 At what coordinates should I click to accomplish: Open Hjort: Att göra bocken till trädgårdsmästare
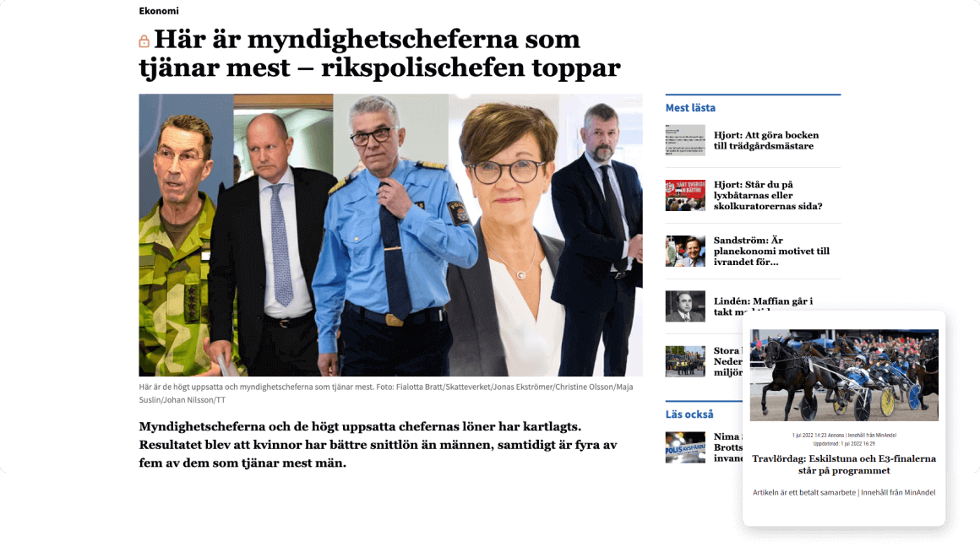(766, 140)
